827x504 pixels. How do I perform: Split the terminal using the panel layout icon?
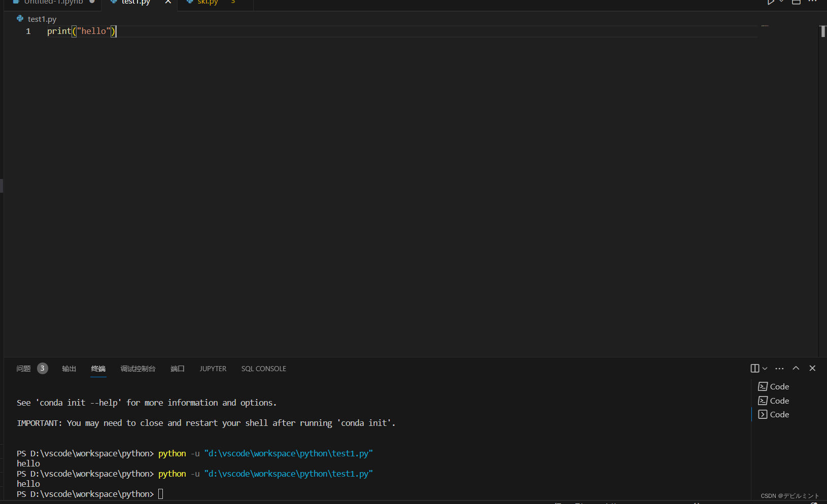pos(755,369)
